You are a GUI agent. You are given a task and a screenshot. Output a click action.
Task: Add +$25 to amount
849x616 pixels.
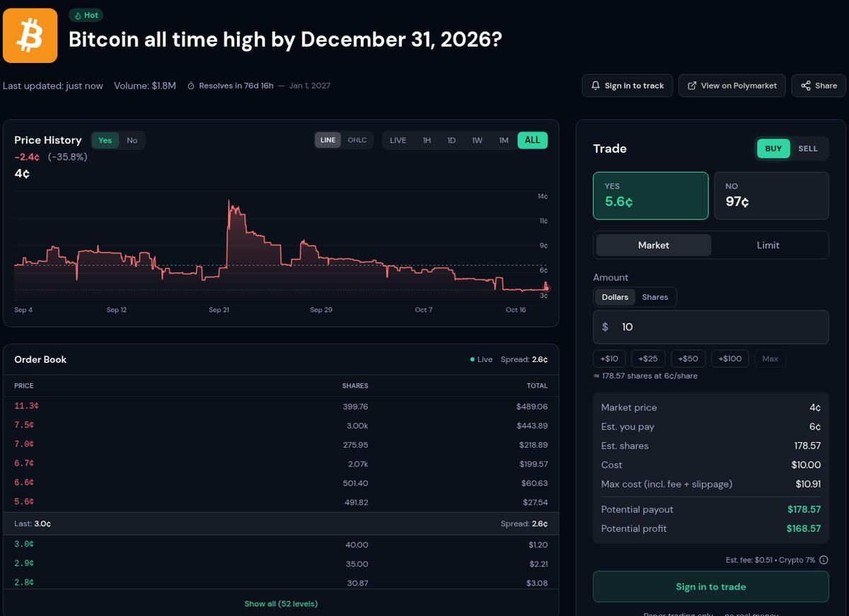(648, 359)
